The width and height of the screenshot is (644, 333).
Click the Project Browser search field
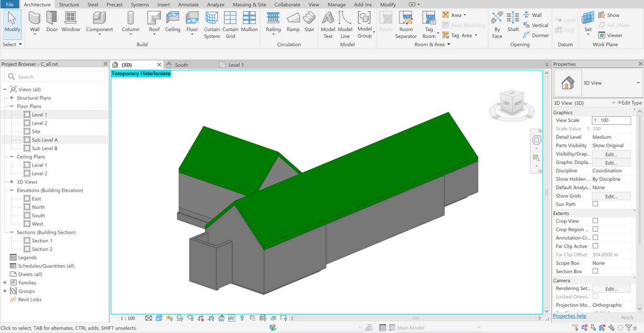(x=55, y=77)
